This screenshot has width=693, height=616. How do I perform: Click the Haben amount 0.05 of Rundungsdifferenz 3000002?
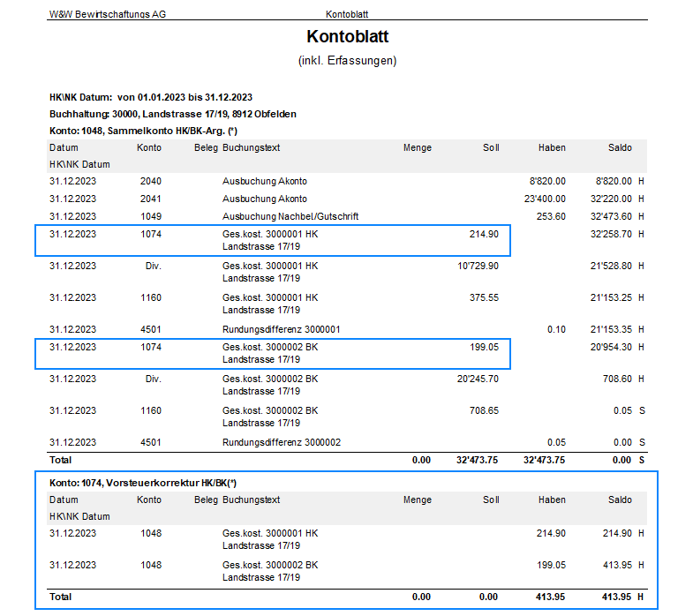(556, 443)
